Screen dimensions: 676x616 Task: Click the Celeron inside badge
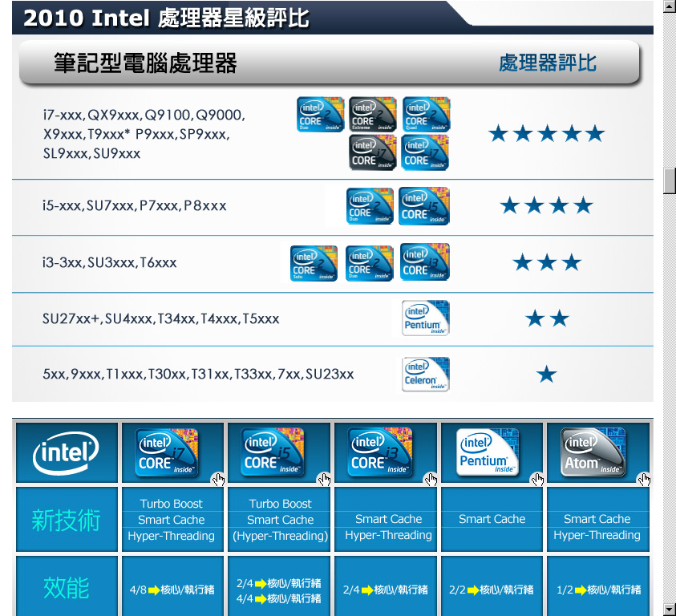pyautogui.click(x=426, y=375)
